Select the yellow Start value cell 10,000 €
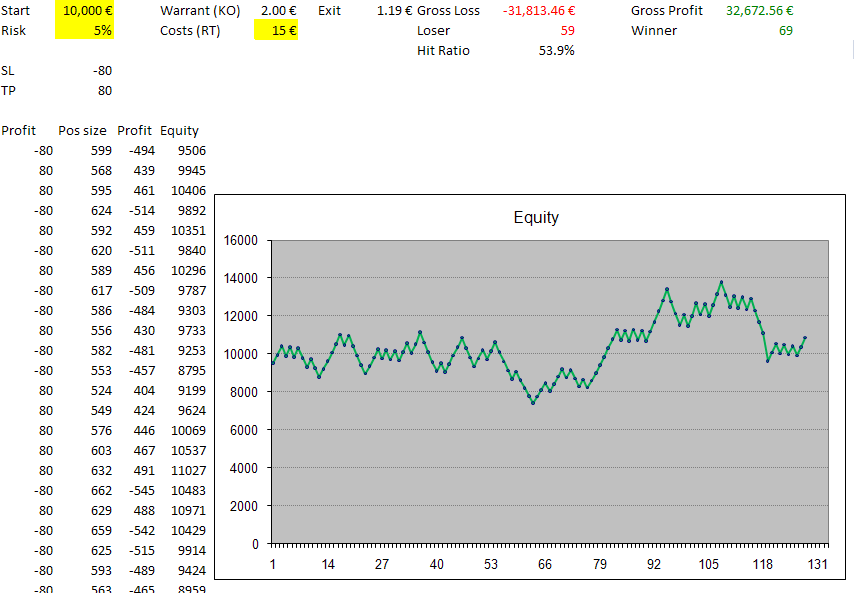 coord(87,10)
